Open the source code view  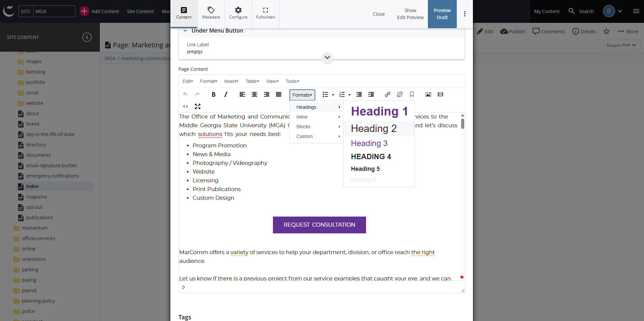coord(185,106)
